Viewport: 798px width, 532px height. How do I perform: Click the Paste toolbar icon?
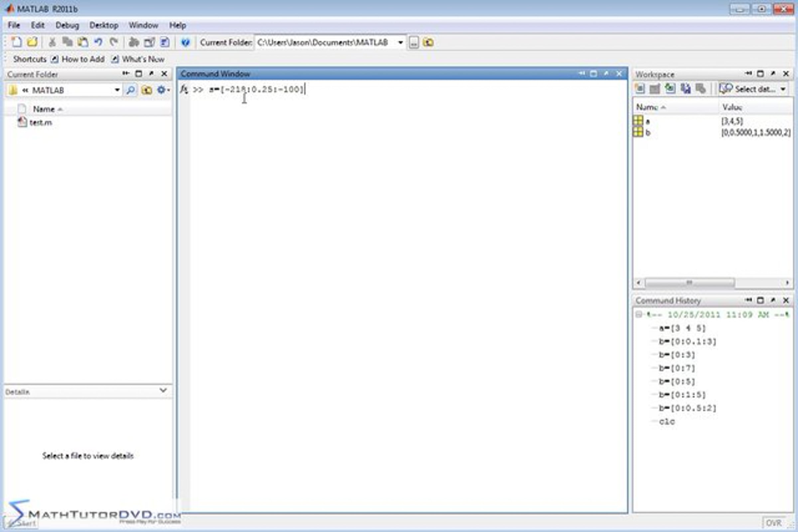83,42
